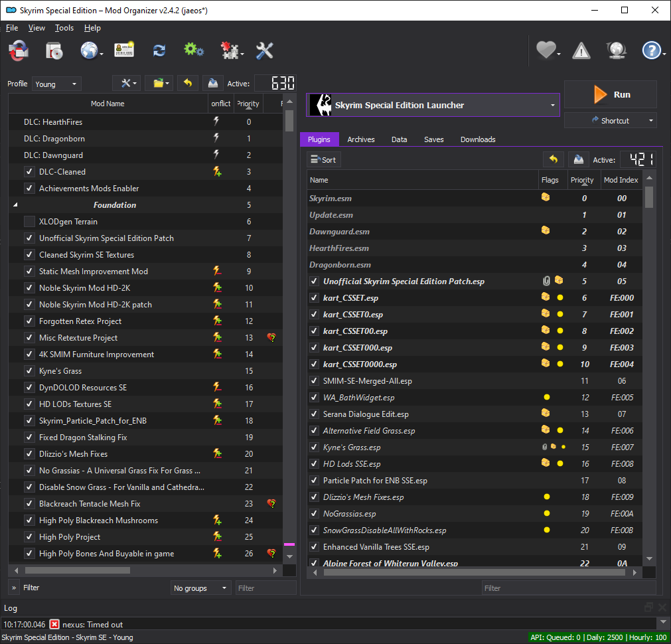Click the light flag dot on WA_BathWidget.esp
Image resolution: width=671 pixels, height=644 pixels.
coord(546,397)
